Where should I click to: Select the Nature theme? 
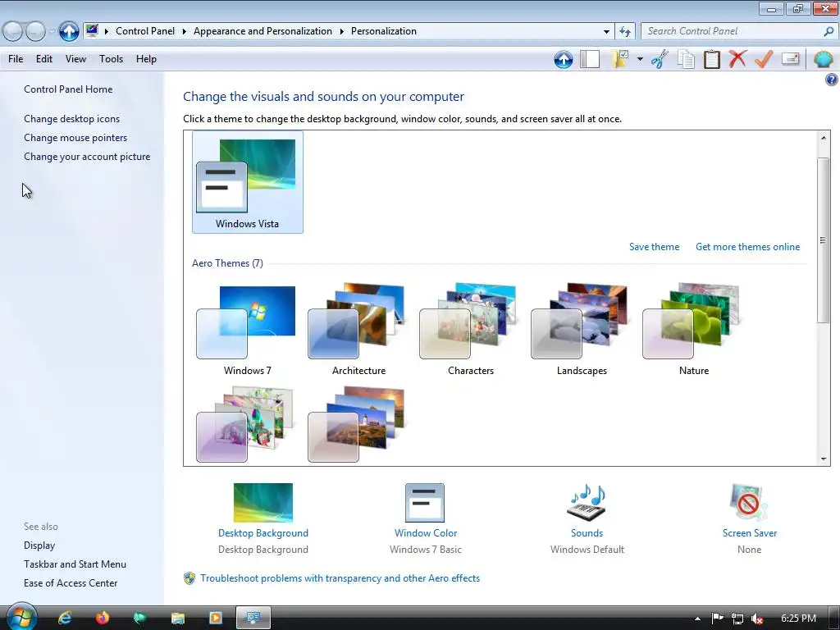[x=693, y=330]
